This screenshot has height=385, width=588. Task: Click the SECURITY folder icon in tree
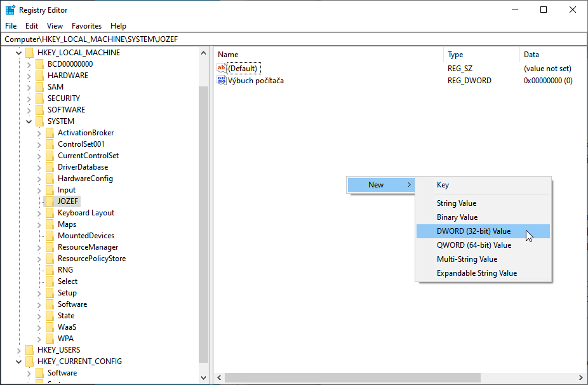[x=39, y=98]
